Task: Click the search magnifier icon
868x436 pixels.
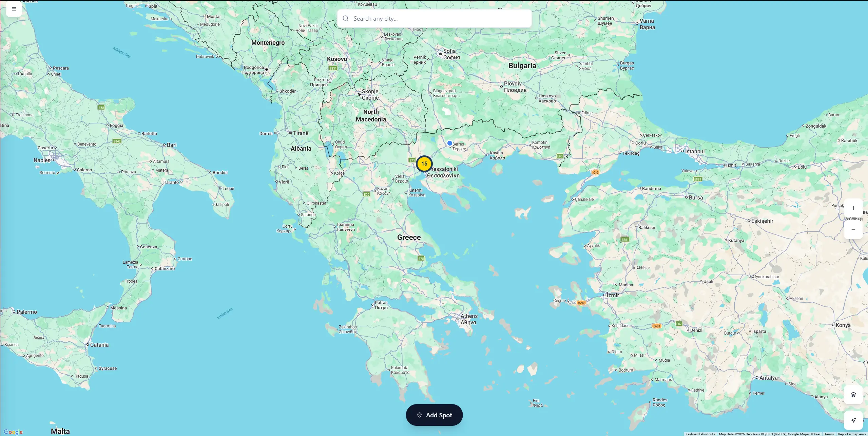Action: coord(345,19)
